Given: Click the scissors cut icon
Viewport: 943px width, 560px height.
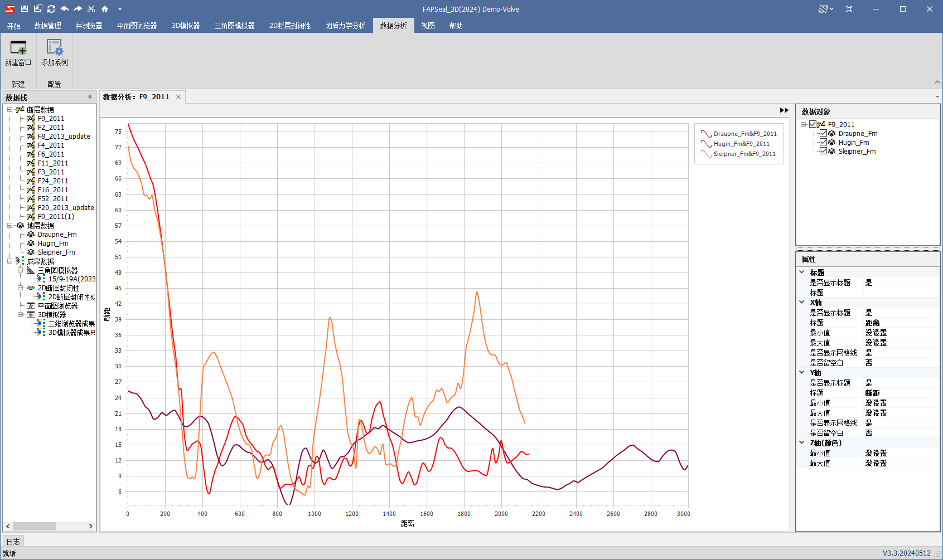Looking at the screenshot, I should click(91, 9).
